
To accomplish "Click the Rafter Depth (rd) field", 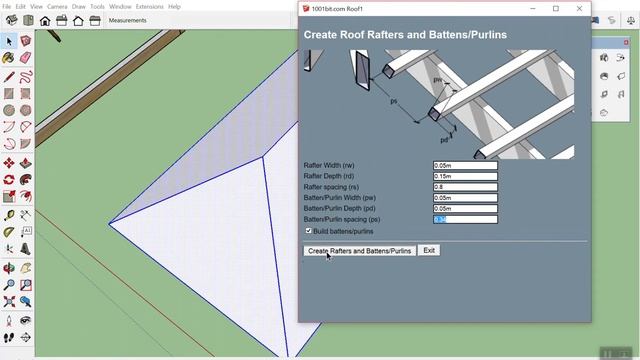I will pyautogui.click(x=465, y=176).
